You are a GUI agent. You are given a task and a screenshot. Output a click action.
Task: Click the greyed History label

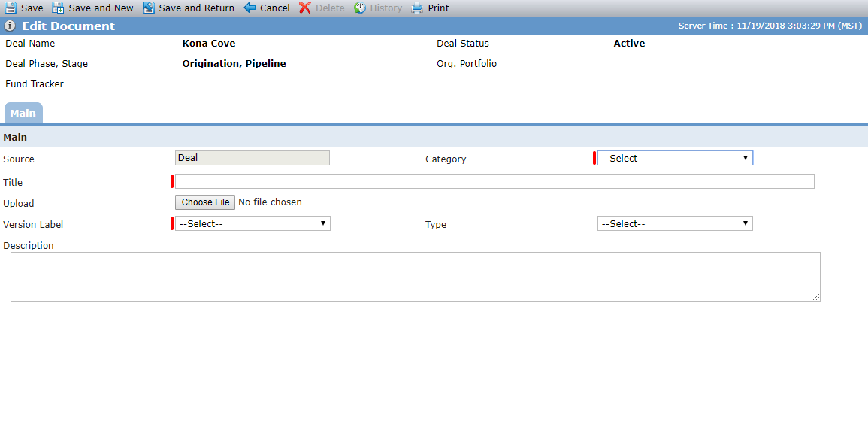click(x=386, y=8)
